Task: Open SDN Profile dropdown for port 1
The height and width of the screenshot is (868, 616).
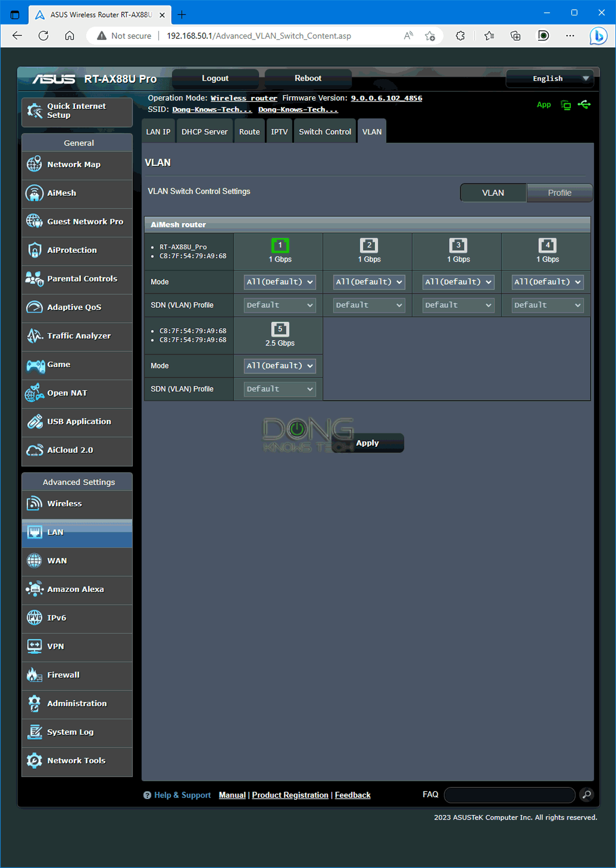Action: [x=280, y=305]
